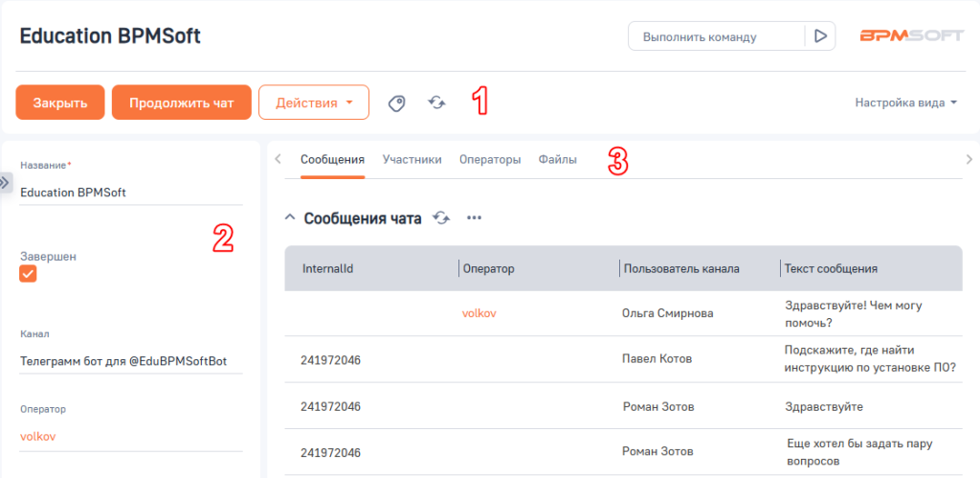Sort by Пользователь канала column header
The image size is (980, 478).
click(681, 268)
